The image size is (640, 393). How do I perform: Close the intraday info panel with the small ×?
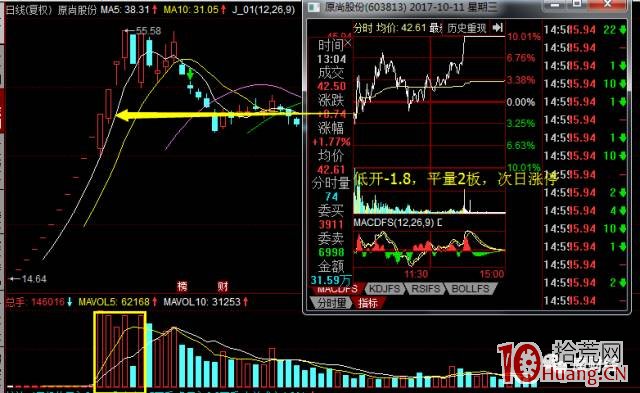[348, 42]
